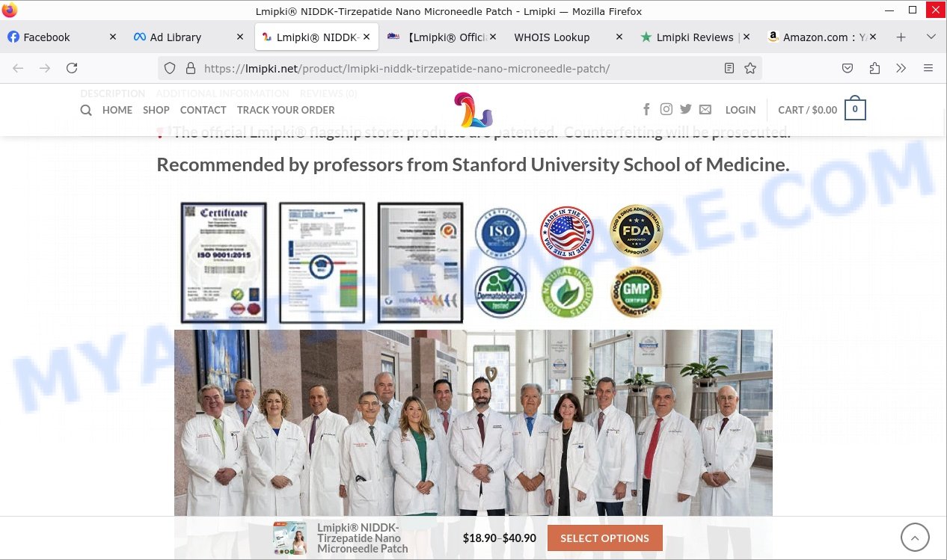Image resolution: width=947 pixels, height=560 pixels.
Task: Go to the LOGIN page
Action: [x=741, y=110]
